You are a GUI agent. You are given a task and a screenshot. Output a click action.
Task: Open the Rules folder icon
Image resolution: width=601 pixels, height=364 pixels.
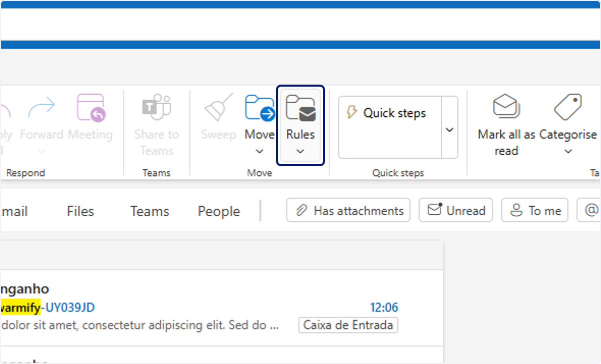tap(300, 108)
